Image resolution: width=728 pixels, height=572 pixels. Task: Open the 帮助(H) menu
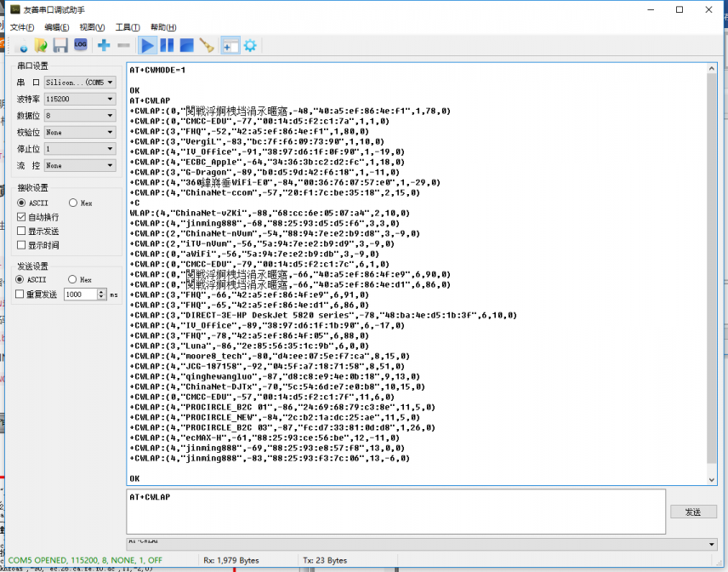coord(163,27)
